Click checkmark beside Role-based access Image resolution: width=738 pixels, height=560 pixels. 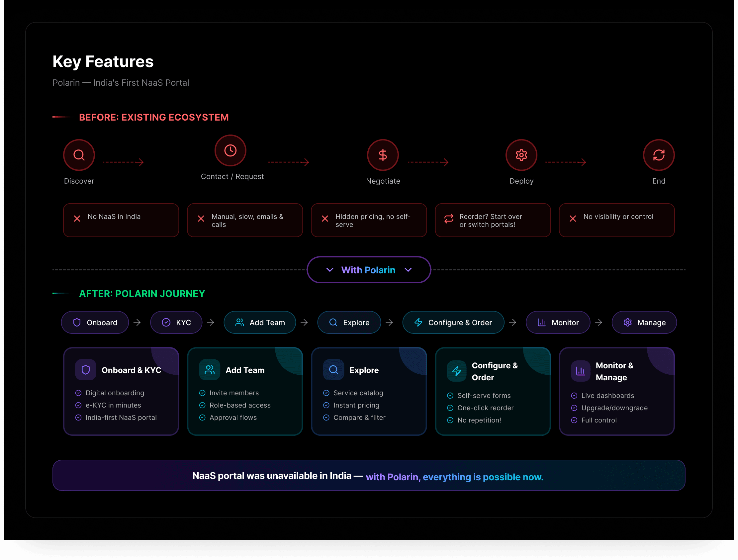click(x=202, y=405)
